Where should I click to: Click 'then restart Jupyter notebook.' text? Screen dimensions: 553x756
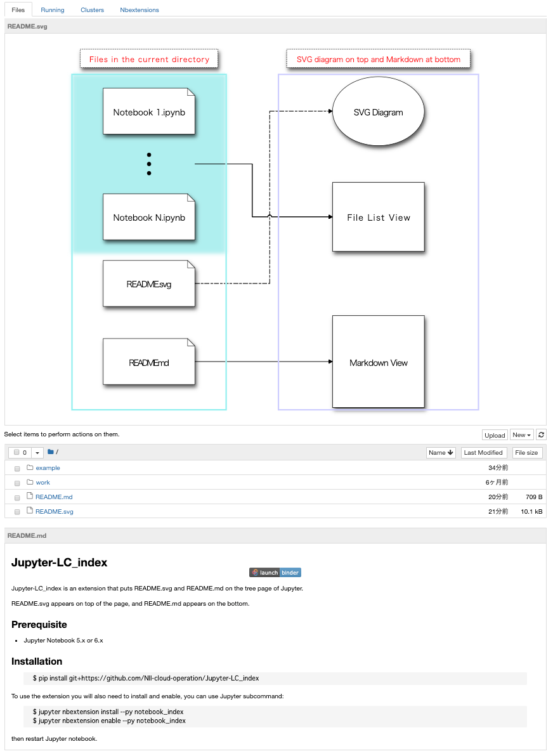[54, 739]
